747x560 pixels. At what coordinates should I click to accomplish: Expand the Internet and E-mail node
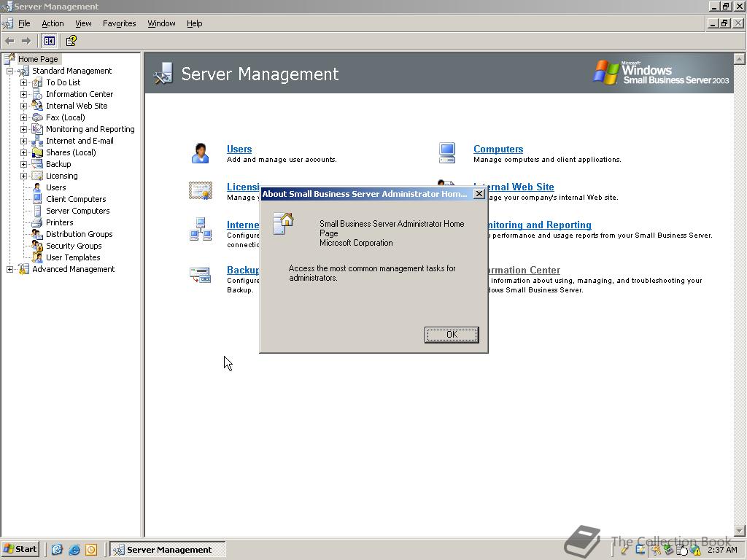click(x=23, y=141)
